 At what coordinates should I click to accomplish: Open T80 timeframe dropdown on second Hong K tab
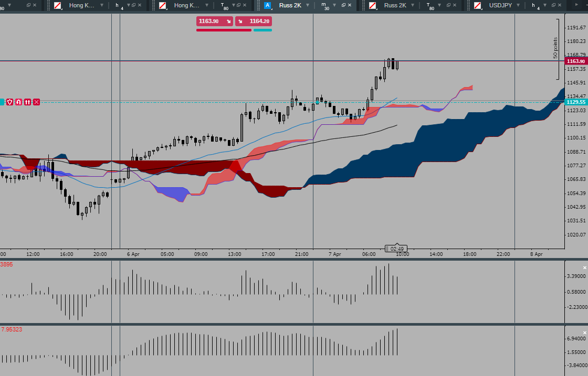(233, 5)
